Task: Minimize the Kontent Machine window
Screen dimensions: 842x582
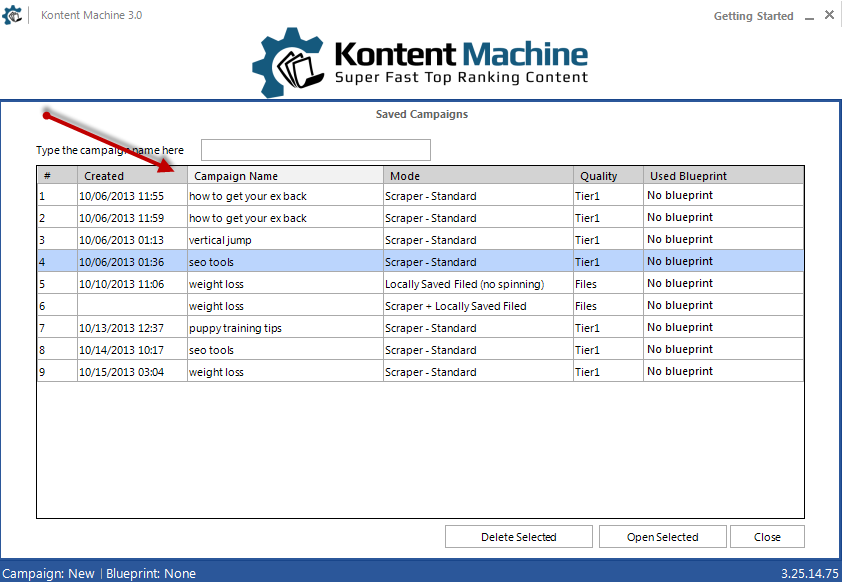Action: [x=809, y=17]
